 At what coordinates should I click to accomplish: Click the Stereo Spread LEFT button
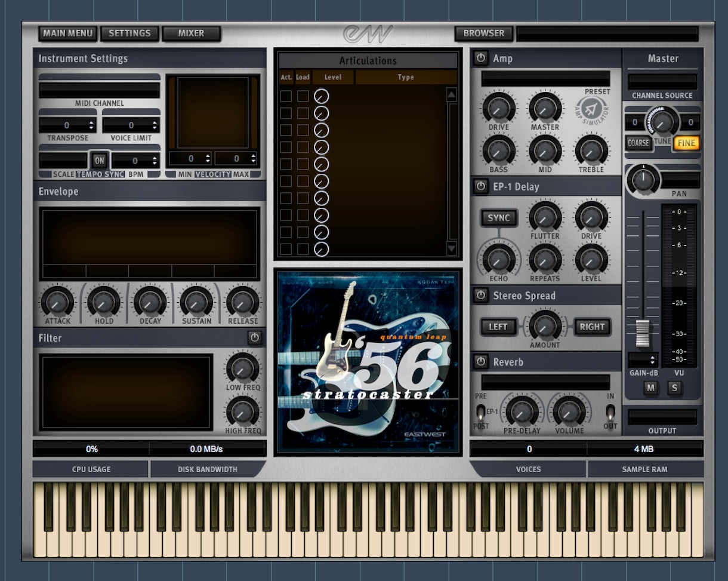(498, 327)
